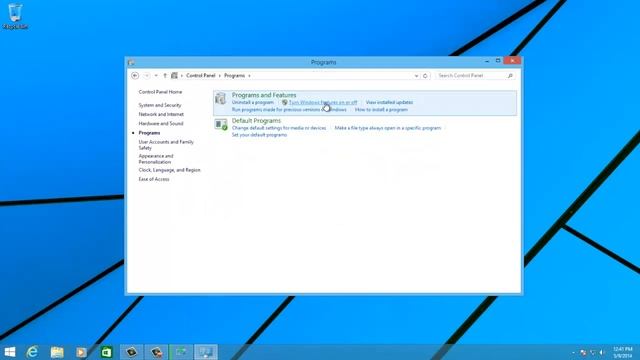
Task: Open the Recycle Bin desktop icon
Action: (x=15, y=16)
